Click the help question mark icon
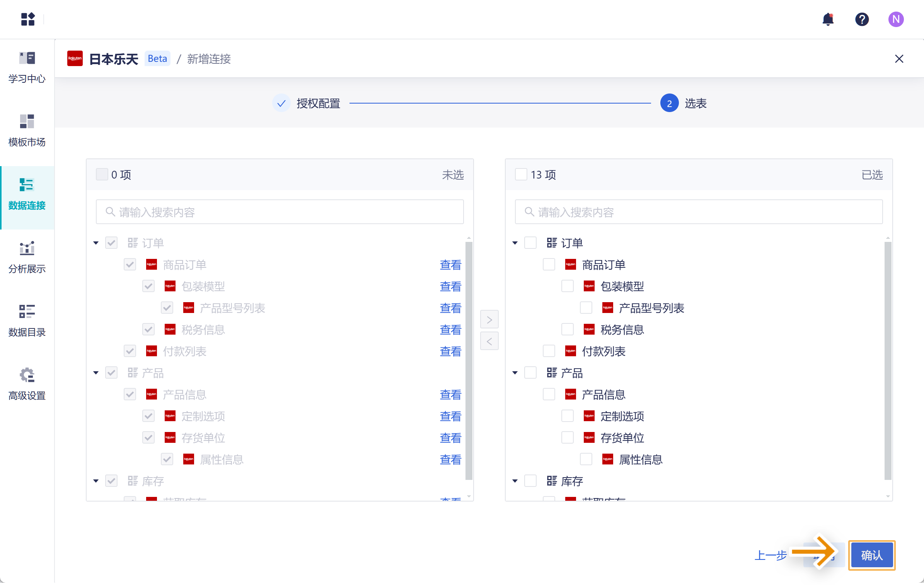This screenshot has height=585, width=924. [862, 19]
